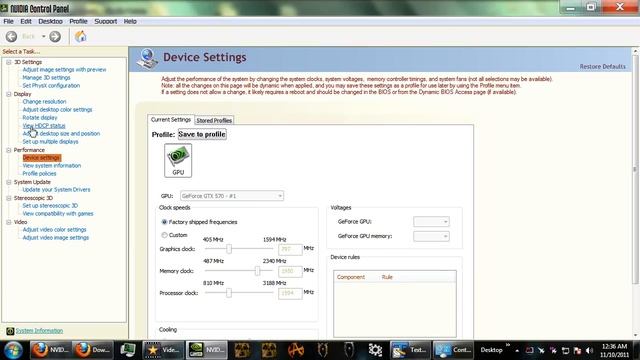
Task: Open the File menu
Action: (8, 21)
